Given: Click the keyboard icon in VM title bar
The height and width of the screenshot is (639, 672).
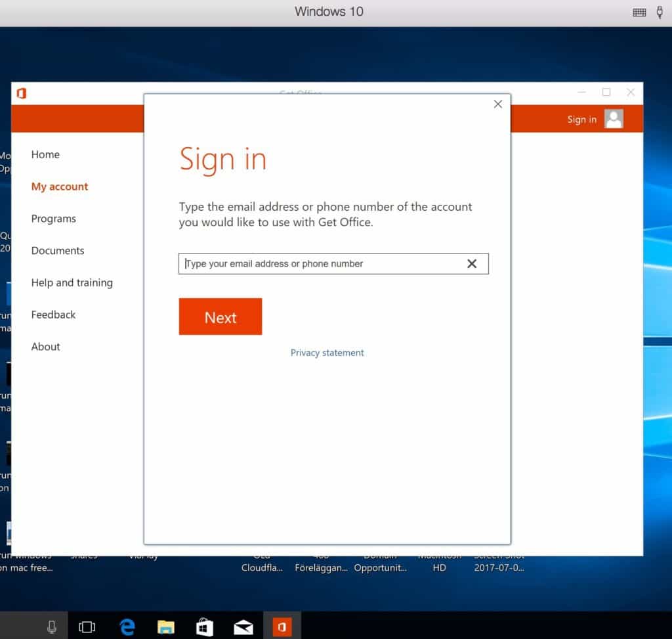Looking at the screenshot, I should point(639,12).
